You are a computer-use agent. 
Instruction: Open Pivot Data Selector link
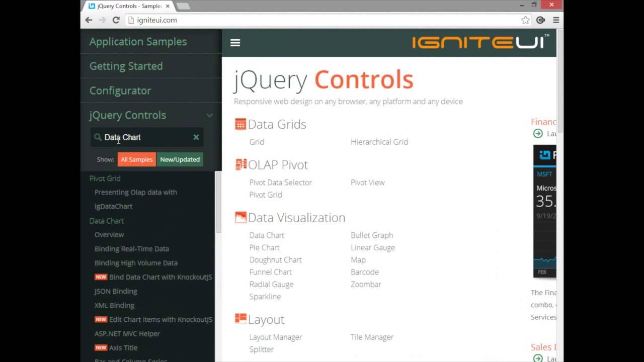281,183
